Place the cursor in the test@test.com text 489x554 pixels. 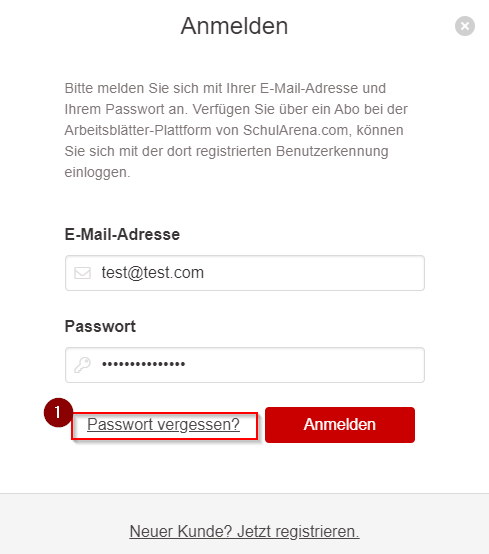153,273
